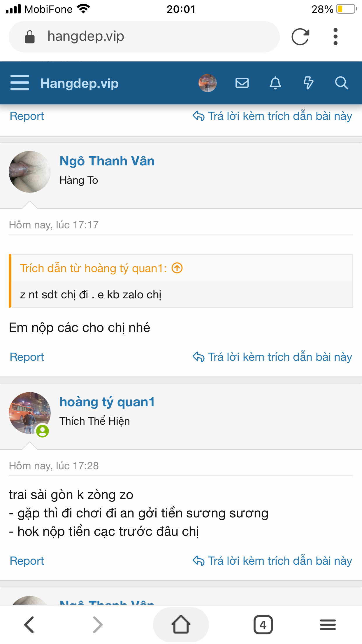Open the notifications bell
The image size is (362, 644).
(275, 83)
